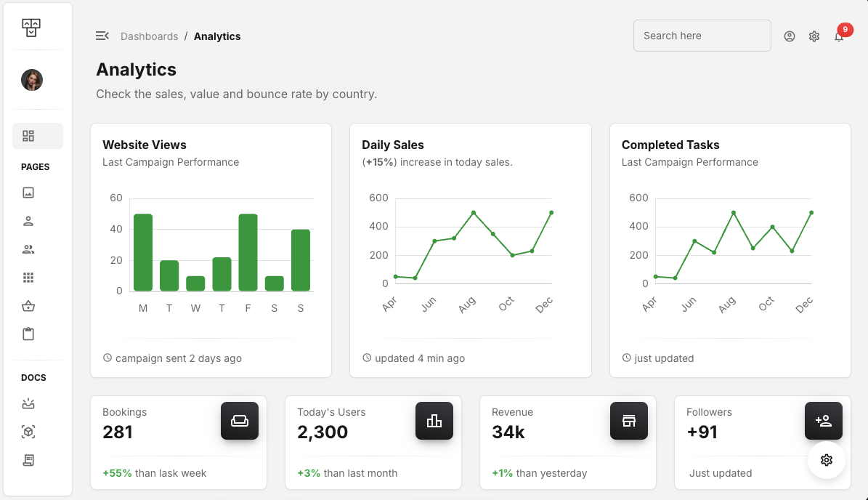Open the group users icon in the sidebar
The height and width of the screenshot is (500, 868).
28,249
